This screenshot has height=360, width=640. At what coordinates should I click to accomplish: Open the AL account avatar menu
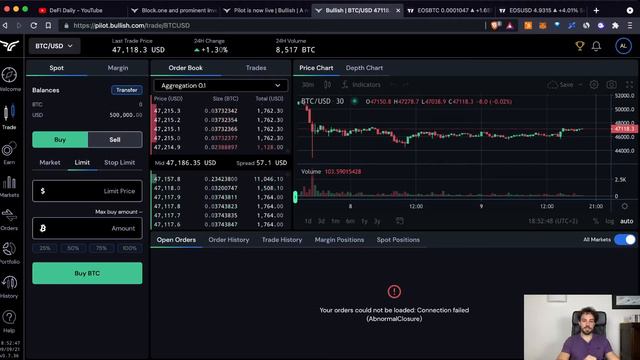pyautogui.click(x=623, y=46)
